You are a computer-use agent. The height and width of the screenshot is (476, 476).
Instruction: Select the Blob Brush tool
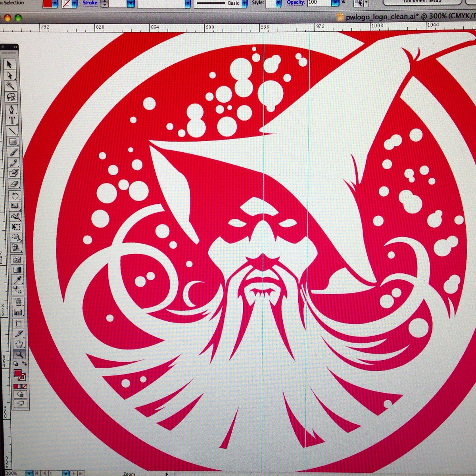[14, 173]
